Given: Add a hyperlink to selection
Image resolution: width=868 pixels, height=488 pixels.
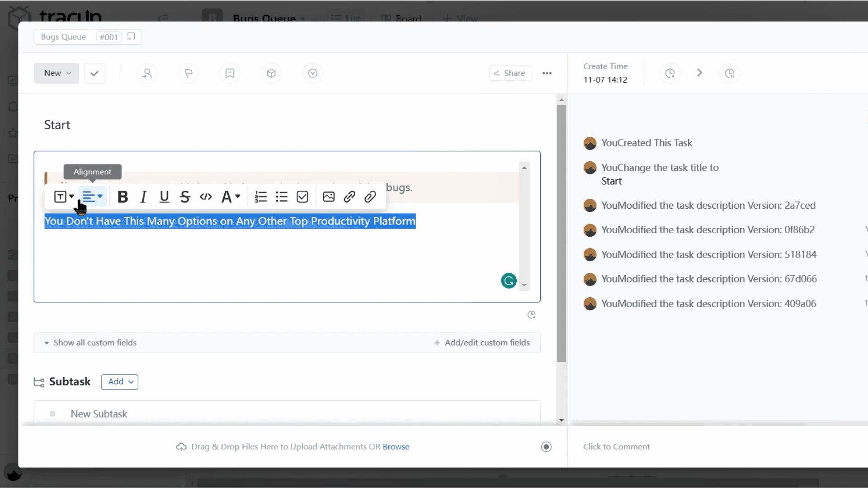Looking at the screenshot, I should pos(349,197).
